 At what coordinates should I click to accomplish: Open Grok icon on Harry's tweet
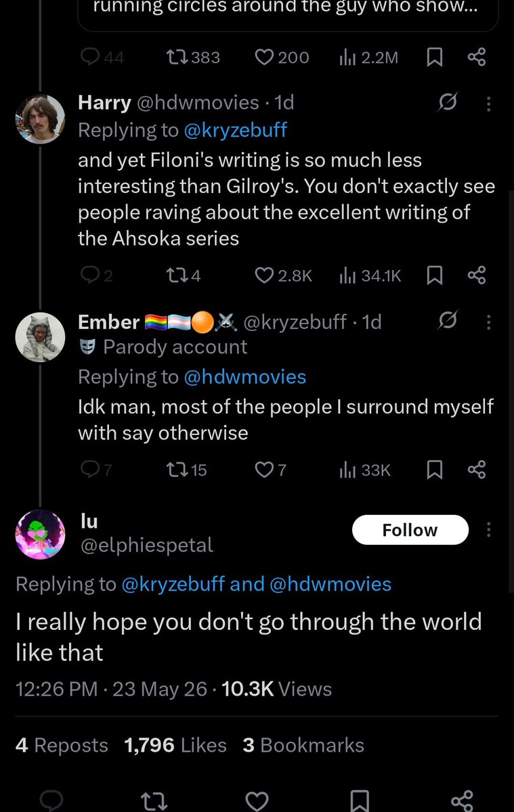click(447, 103)
